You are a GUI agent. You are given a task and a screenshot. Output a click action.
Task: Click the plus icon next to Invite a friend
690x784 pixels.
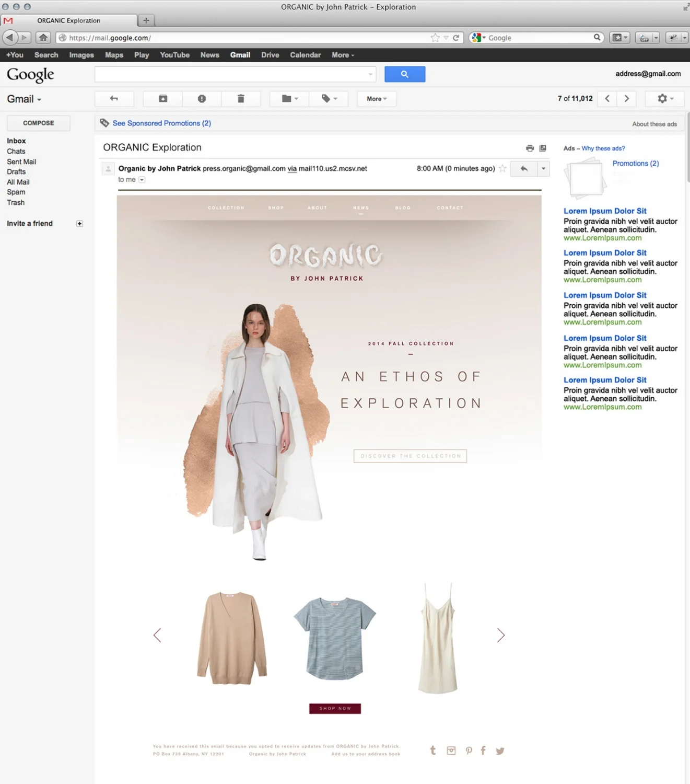click(x=79, y=224)
